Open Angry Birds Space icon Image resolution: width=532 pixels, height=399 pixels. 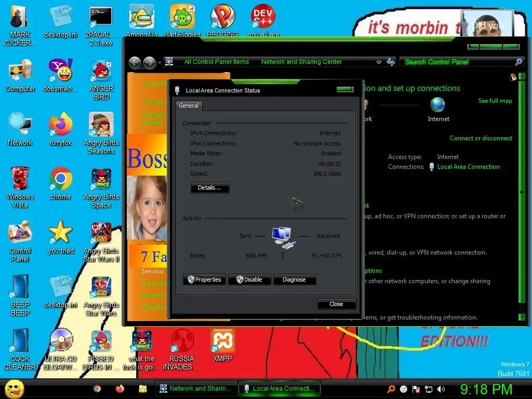(101, 188)
